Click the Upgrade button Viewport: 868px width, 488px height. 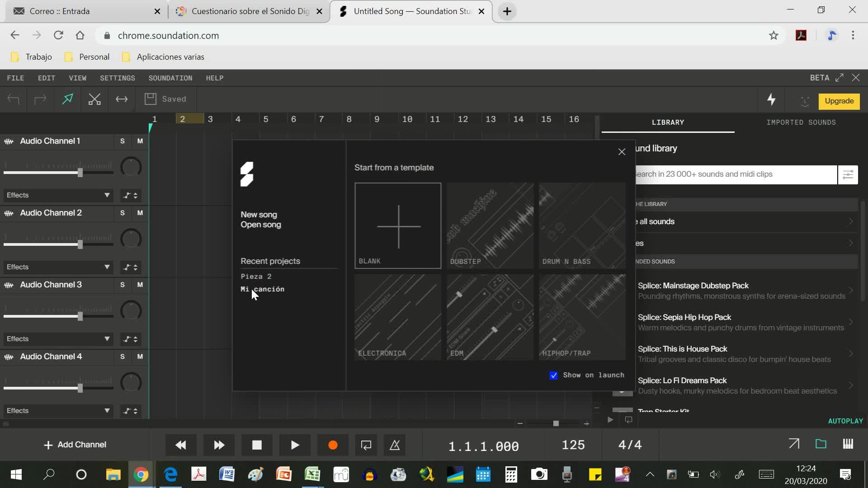pyautogui.click(x=839, y=101)
